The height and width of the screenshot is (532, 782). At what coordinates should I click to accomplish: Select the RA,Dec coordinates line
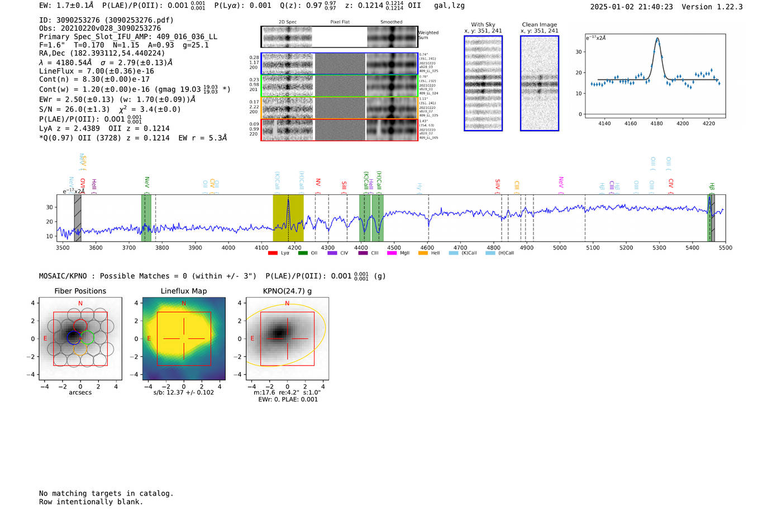coord(102,54)
